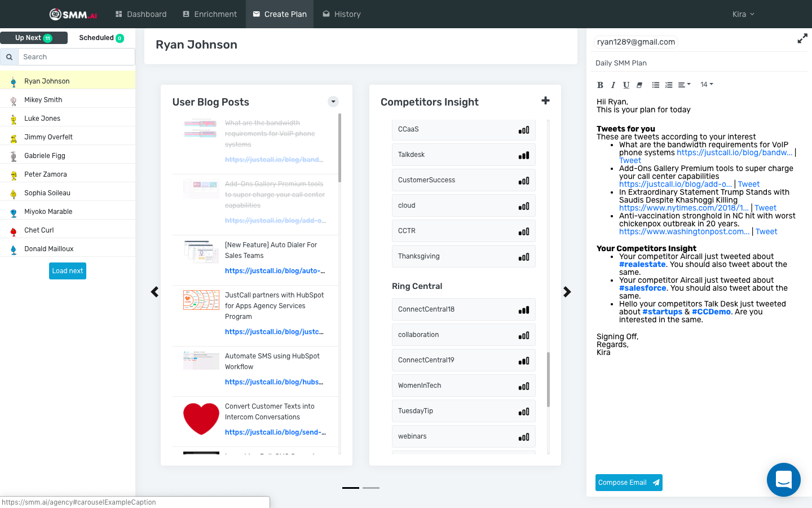812x508 pixels.
Task: Click the eraser clear formatting icon
Action: pyautogui.click(x=639, y=85)
